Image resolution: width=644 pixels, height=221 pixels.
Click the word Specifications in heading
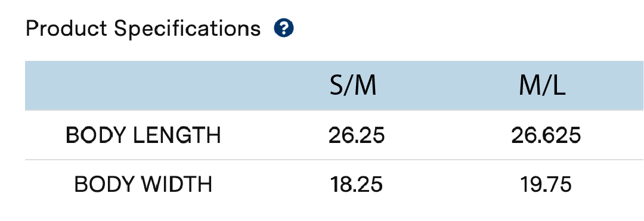click(x=187, y=30)
